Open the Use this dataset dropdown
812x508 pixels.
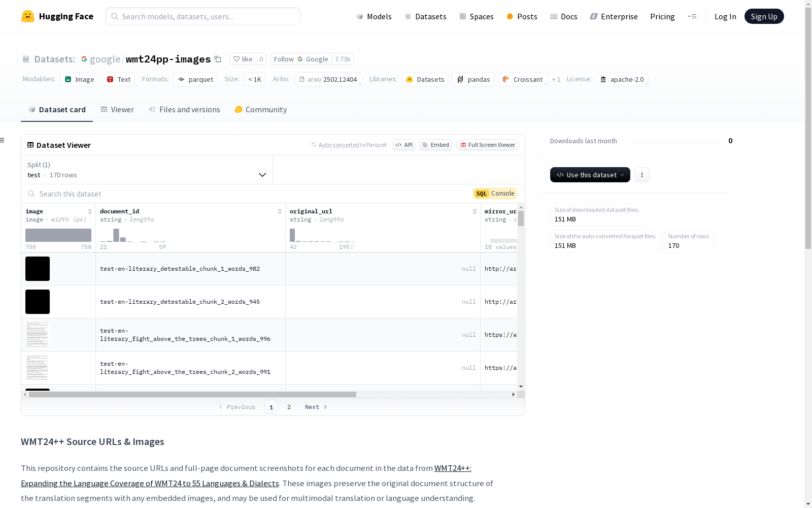[x=590, y=175]
